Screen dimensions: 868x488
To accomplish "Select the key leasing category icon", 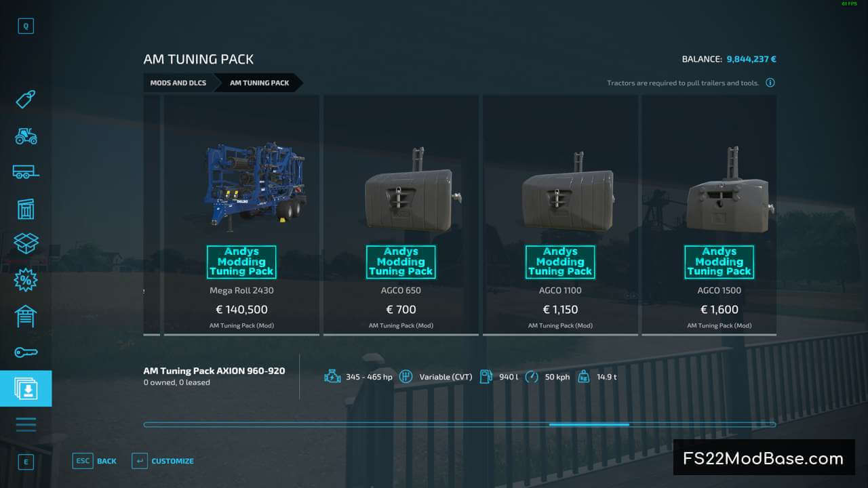I will [x=26, y=352].
